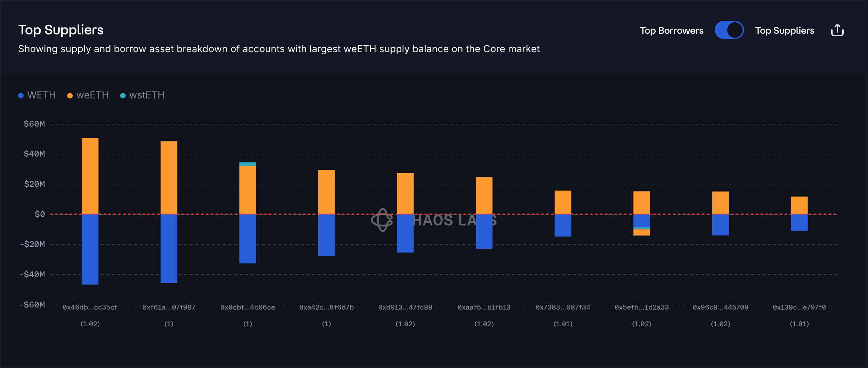
Task: Toggle the Top Borrowers/Top Suppliers switch
Action: (729, 30)
